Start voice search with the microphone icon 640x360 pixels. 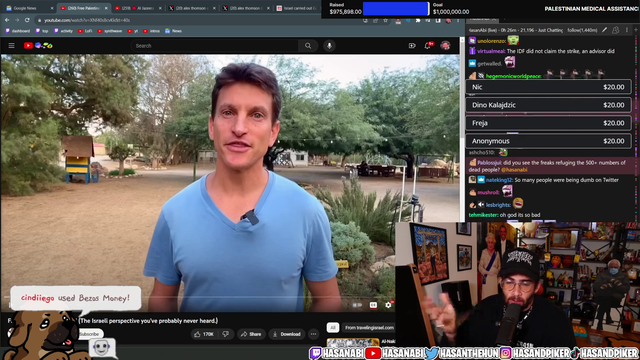click(x=329, y=46)
